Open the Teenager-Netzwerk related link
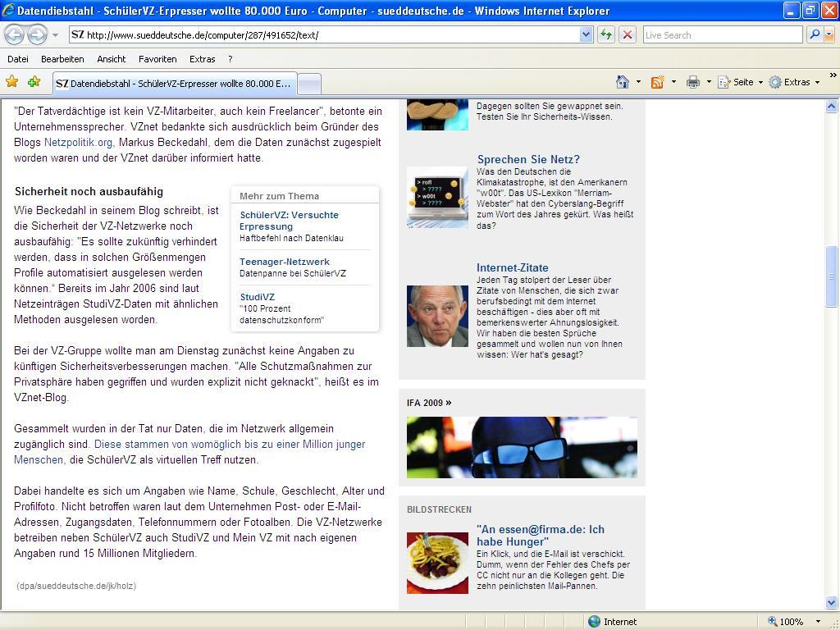Image resolution: width=840 pixels, height=630 pixels. point(285,262)
